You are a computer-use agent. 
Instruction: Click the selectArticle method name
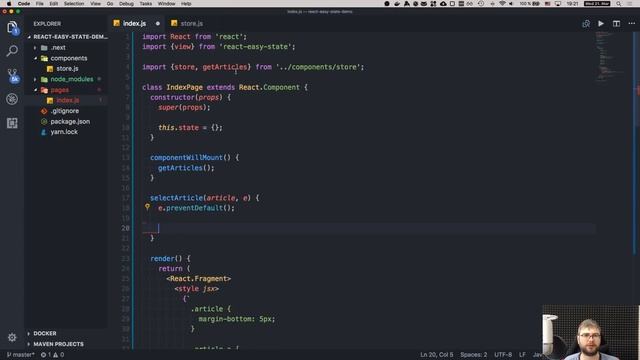pyautogui.click(x=176, y=198)
